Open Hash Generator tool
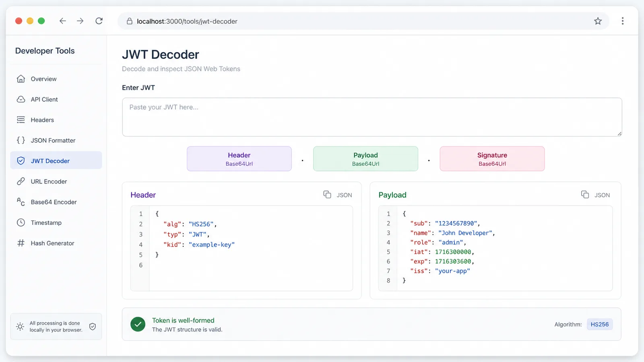Viewport: 644px width, 362px height. pyautogui.click(x=56, y=243)
